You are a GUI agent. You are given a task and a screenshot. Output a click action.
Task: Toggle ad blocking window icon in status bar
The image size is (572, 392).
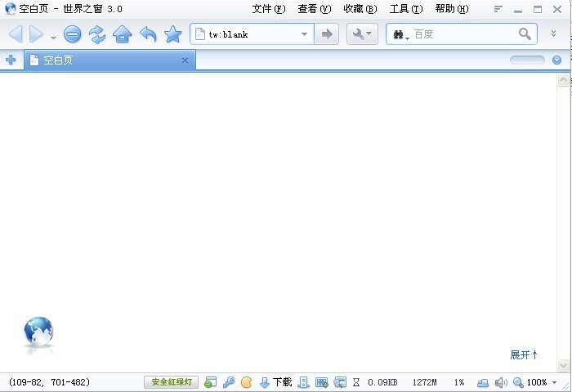pos(211,382)
